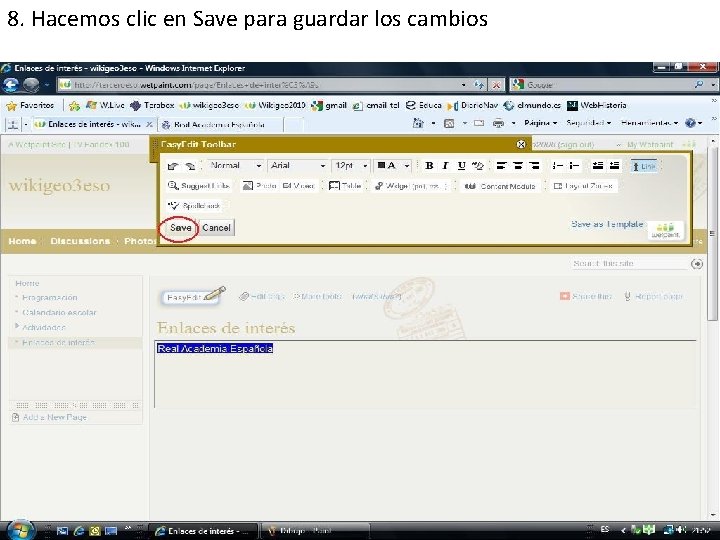Click the Redo icon in EasyEdit toolbar
This screenshot has height=540, width=720.
(190, 166)
